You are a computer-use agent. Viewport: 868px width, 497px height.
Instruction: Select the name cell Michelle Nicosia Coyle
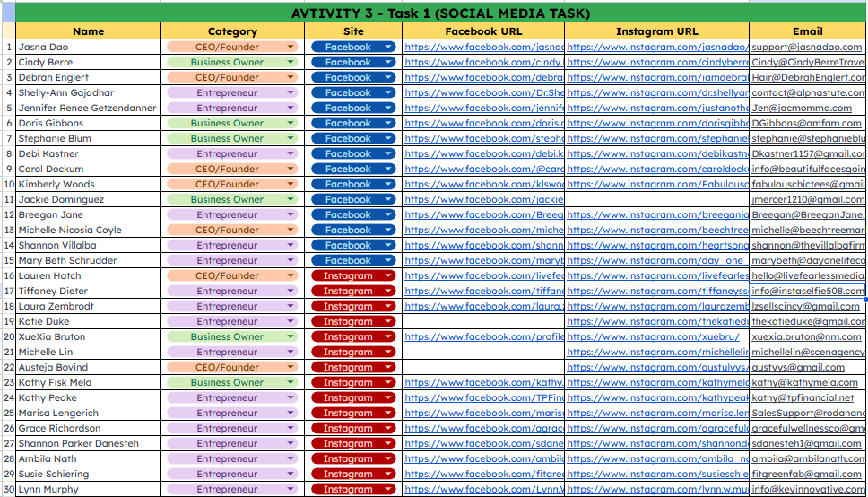88,230
